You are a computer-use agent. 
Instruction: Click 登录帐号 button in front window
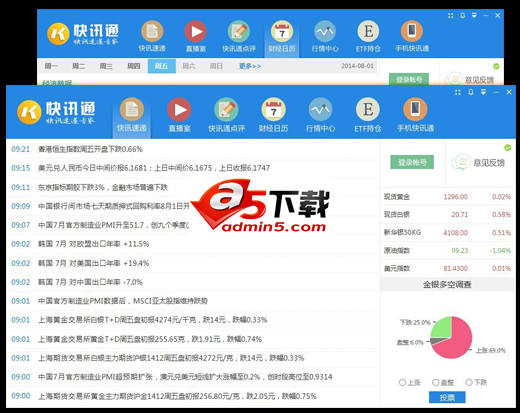pos(412,162)
